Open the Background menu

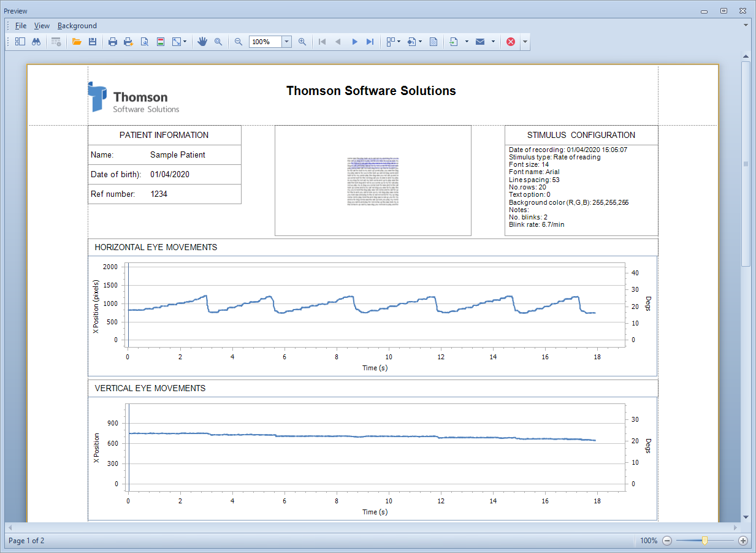[77, 26]
